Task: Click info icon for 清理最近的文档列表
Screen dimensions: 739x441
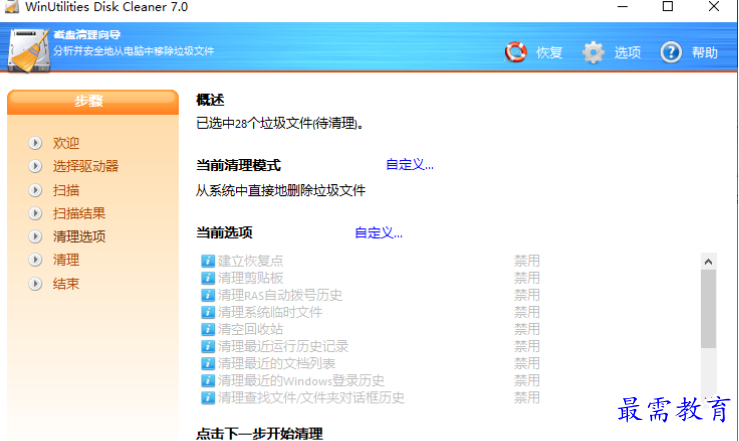Action: tap(208, 363)
